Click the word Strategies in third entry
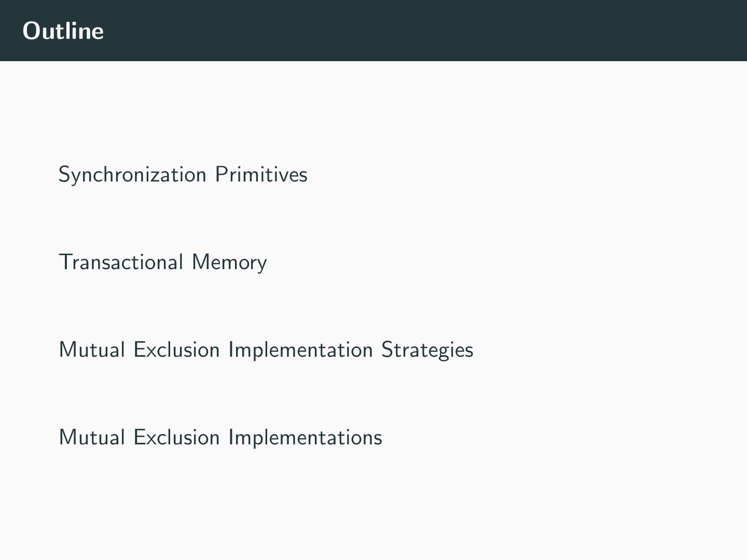This screenshot has width=747, height=560. point(427,350)
